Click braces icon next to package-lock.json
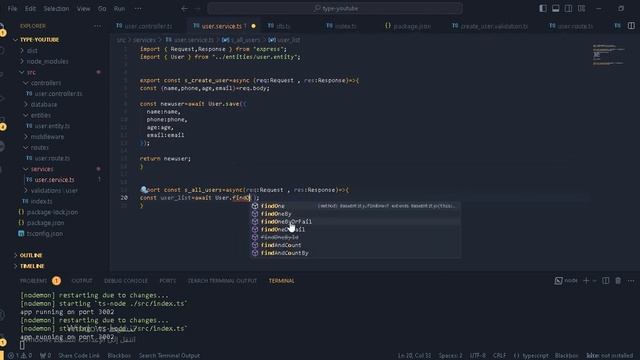Image resolution: width=640 pixels, height=360 pixels. pos(21,212)
